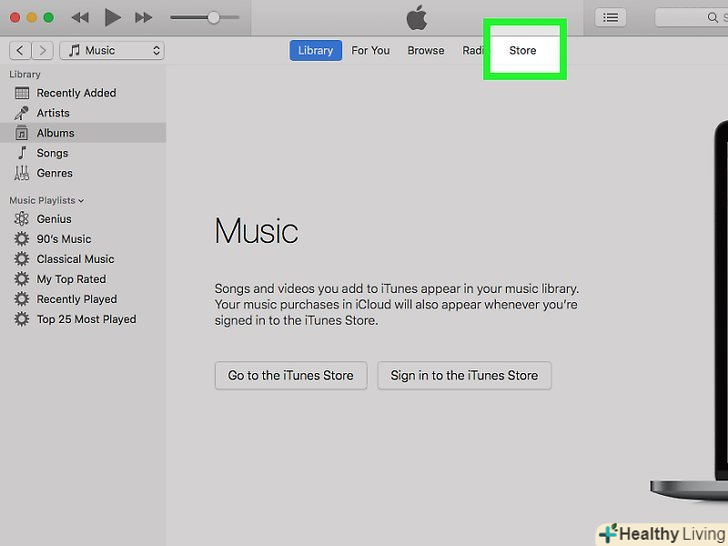Open the list view (Up Next) button
Viewport: 728px width, 546px height.
610,18
